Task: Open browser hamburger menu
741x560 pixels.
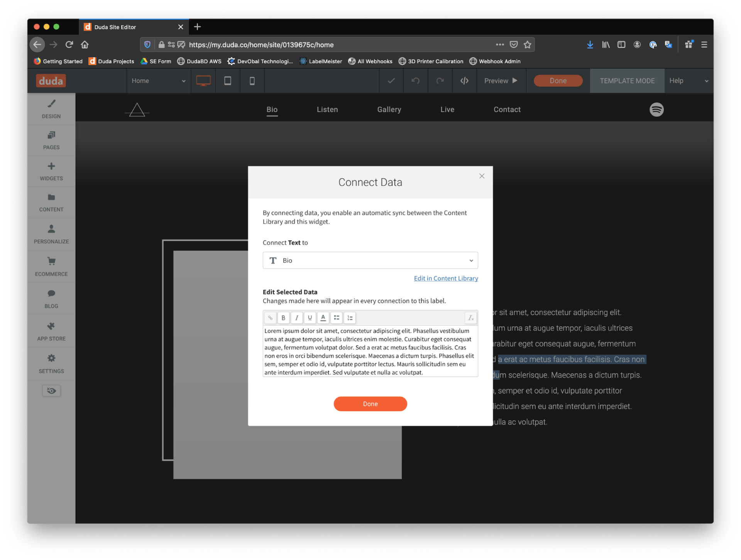Action: point(704,45)
